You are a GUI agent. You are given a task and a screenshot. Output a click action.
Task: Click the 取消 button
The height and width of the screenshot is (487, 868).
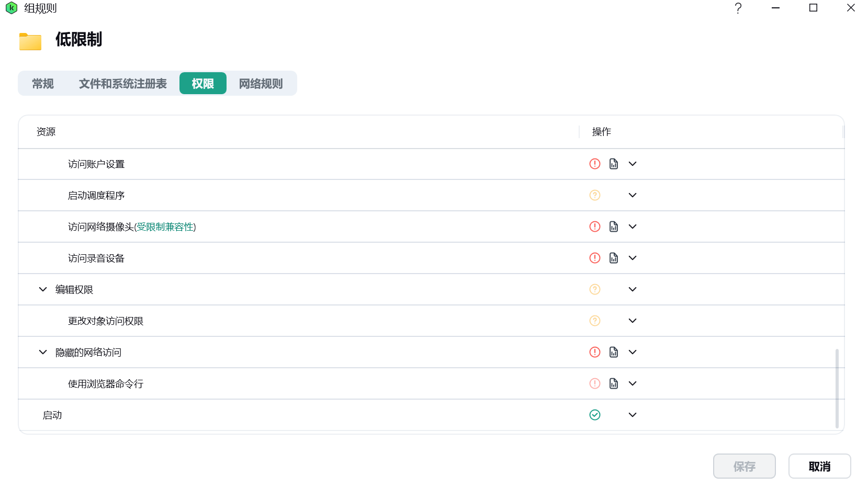(x=819, y=466)
